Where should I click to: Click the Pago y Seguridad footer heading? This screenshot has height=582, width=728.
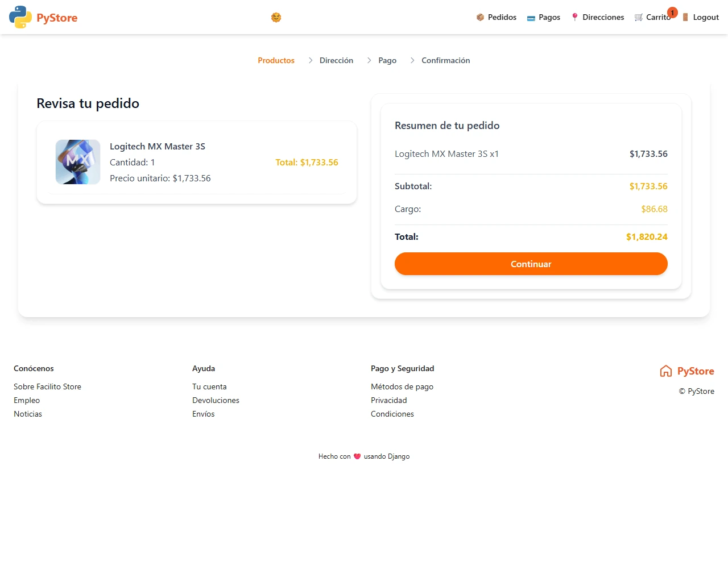click(x=402, y=368)
